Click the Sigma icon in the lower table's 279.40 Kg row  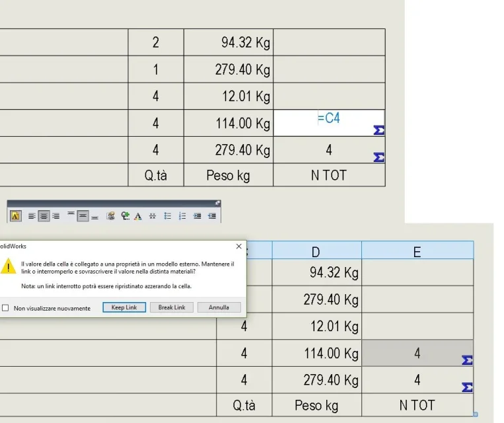click(x=468, y=387)
